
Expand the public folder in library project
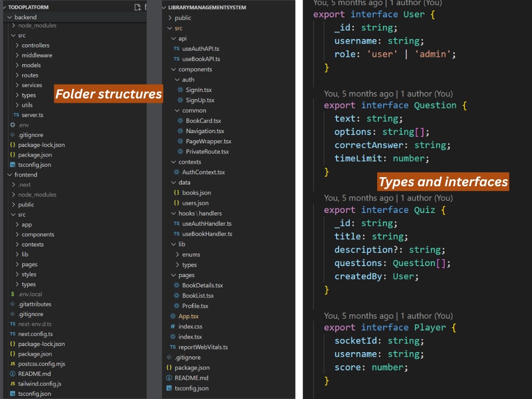[x=170, y=18]
